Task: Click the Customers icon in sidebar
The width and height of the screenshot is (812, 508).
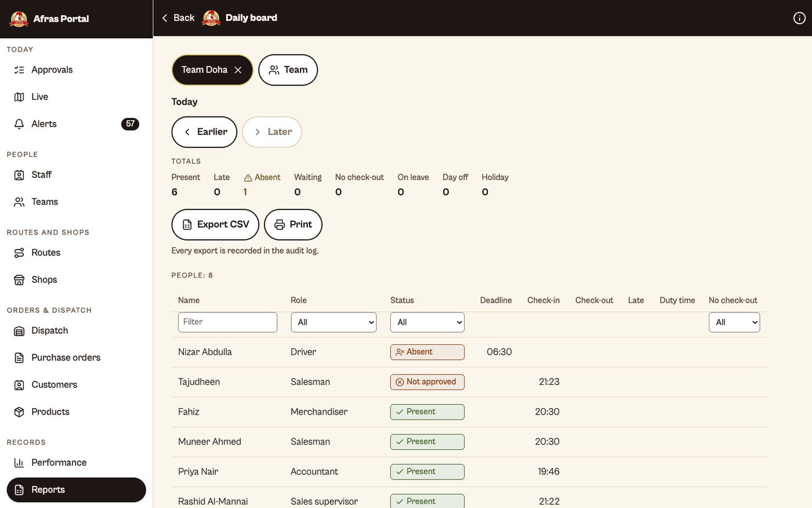Action: (19, 385)
